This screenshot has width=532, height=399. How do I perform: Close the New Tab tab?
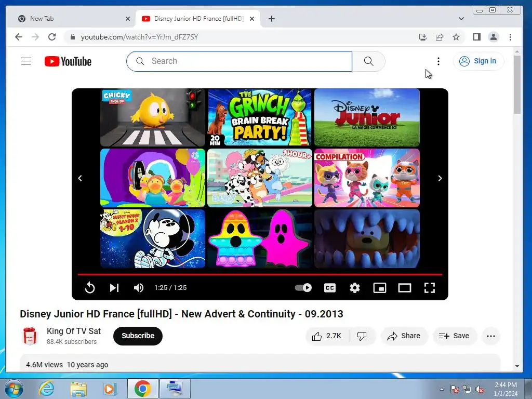click(128, 19)
